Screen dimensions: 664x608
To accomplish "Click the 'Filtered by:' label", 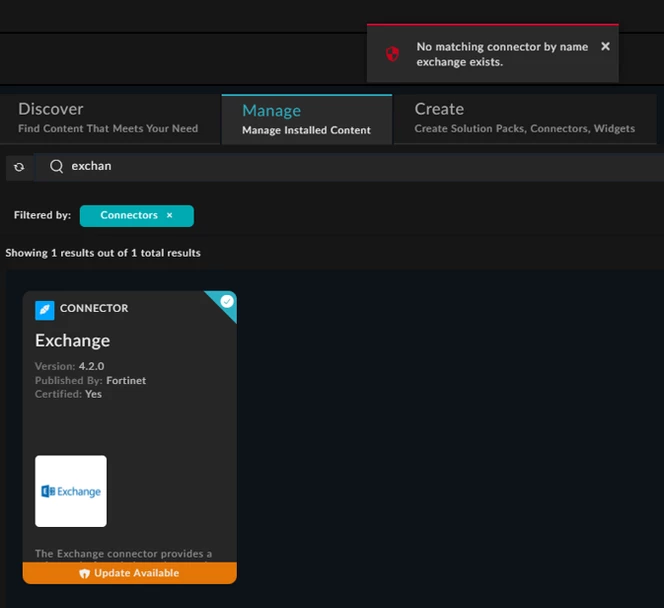I will coord(42,215).
